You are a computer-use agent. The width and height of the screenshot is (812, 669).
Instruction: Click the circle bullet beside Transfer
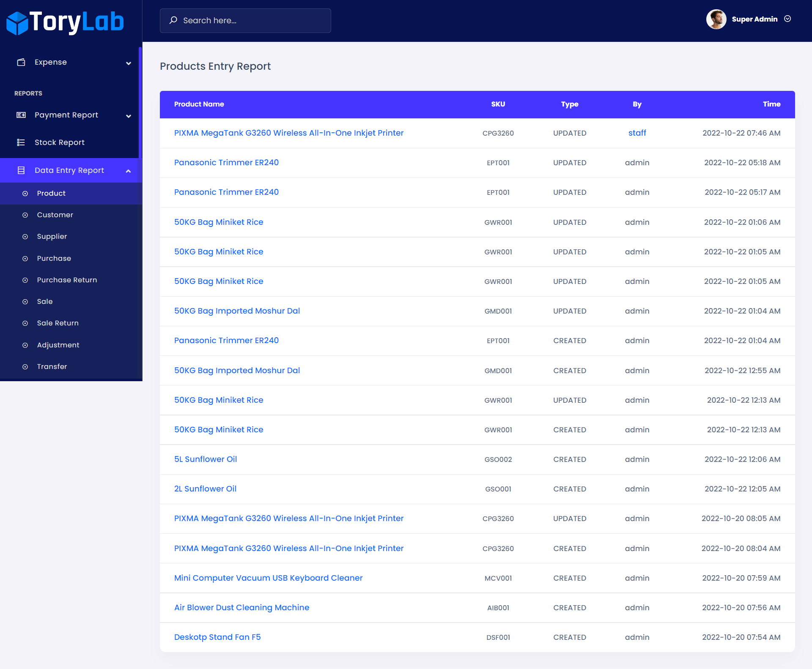tap(25, 367)
